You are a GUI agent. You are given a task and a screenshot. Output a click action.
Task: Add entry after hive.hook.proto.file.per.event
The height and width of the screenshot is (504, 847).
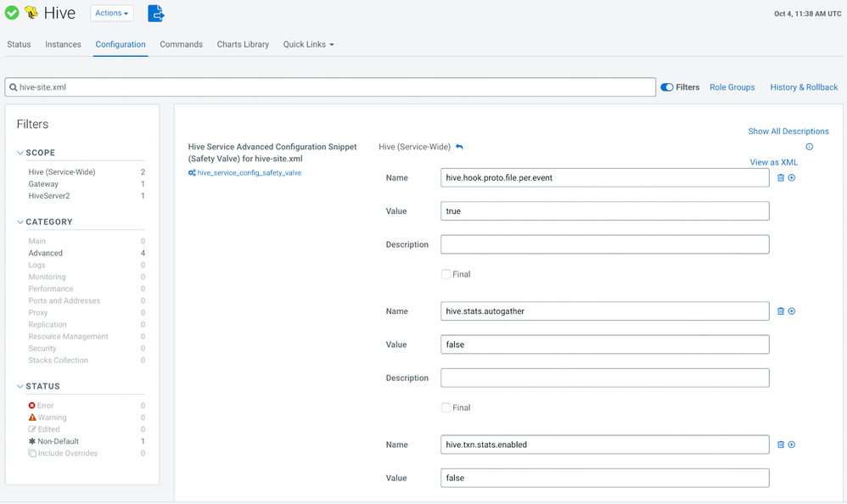[791, 177]
